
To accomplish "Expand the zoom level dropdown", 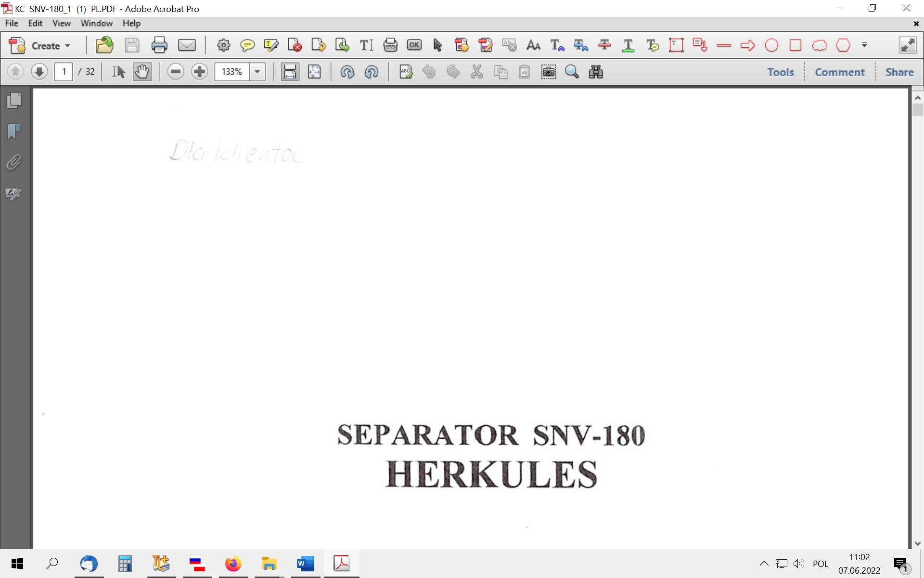I will [257, 72].
